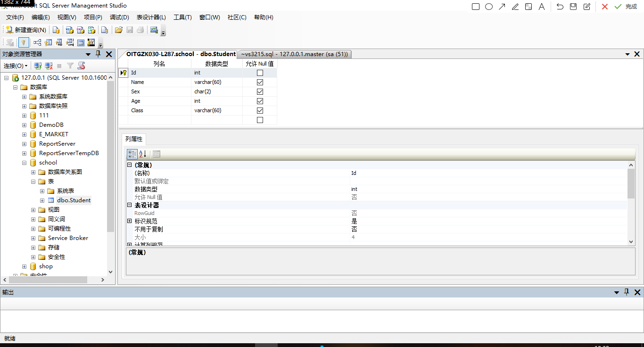
Task: Sort properties alphabetically with A-Z icon
Action: coord(143,154)
